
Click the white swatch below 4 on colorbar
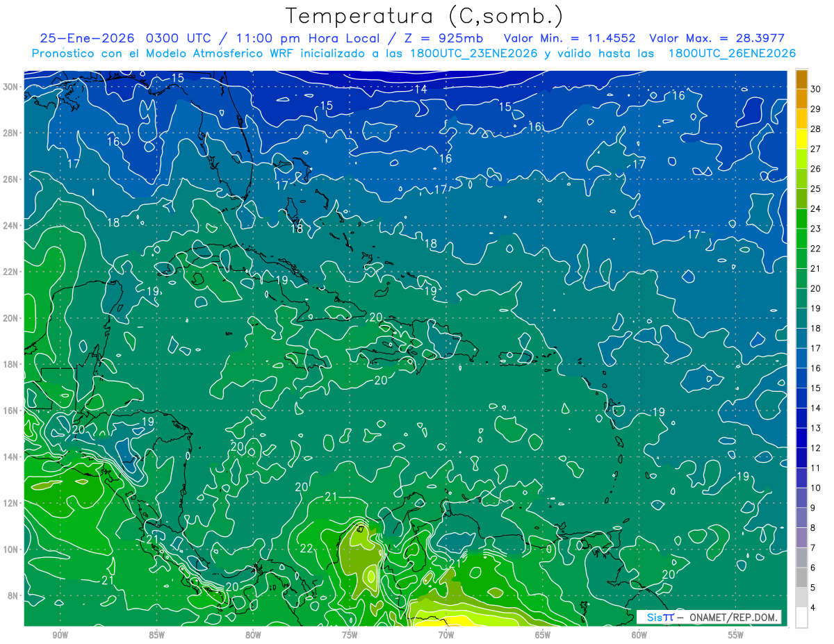pos(801,618)
